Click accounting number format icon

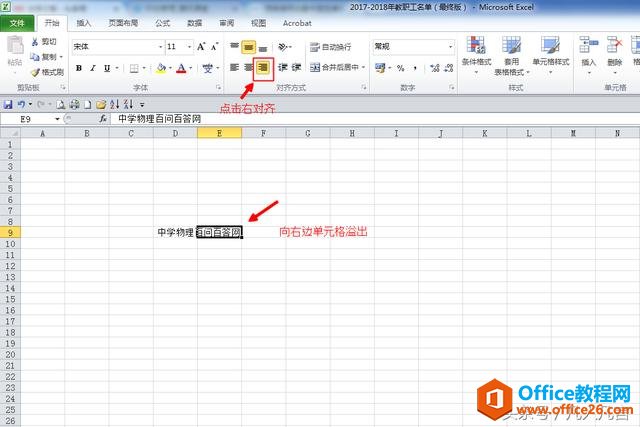pyautogui.click(x=380, y=68)
